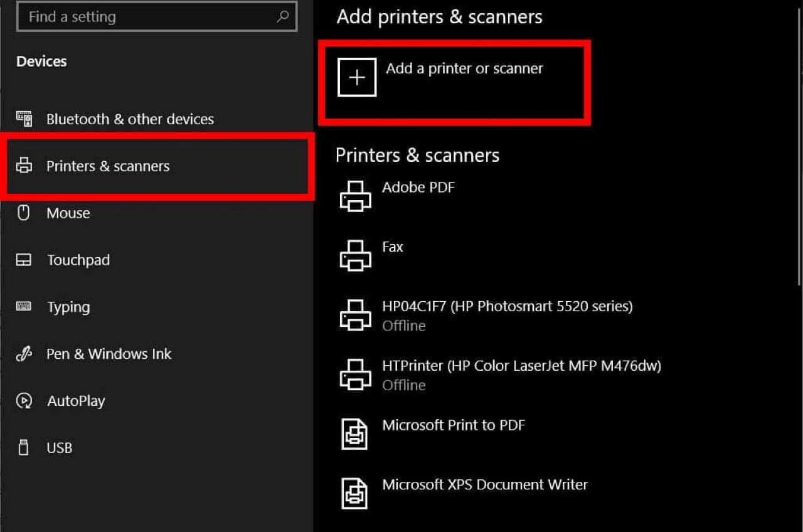Viewport: 803px width, 532px height.
Task: Click the Microsoft XPS Document Writer icon
Action: pos(354,492)
